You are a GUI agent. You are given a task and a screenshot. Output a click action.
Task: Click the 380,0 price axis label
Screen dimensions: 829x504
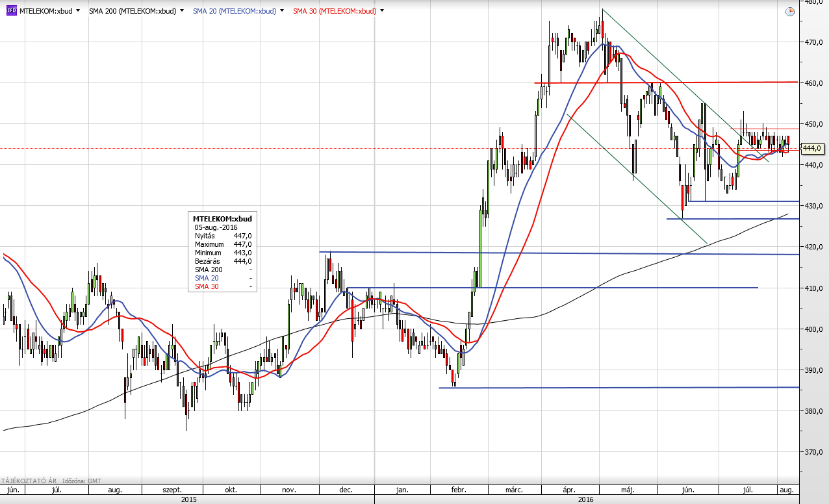pyautogui.click(x=815, y=411)
